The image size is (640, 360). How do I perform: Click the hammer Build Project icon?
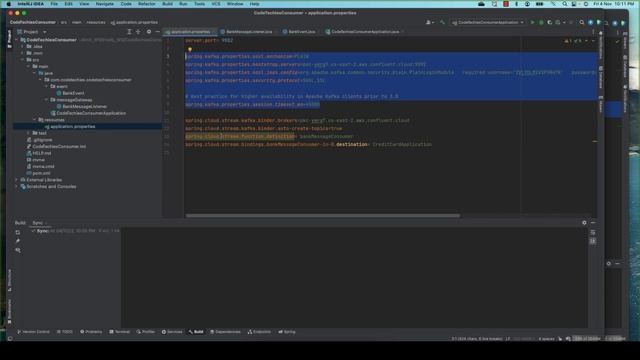442,22
